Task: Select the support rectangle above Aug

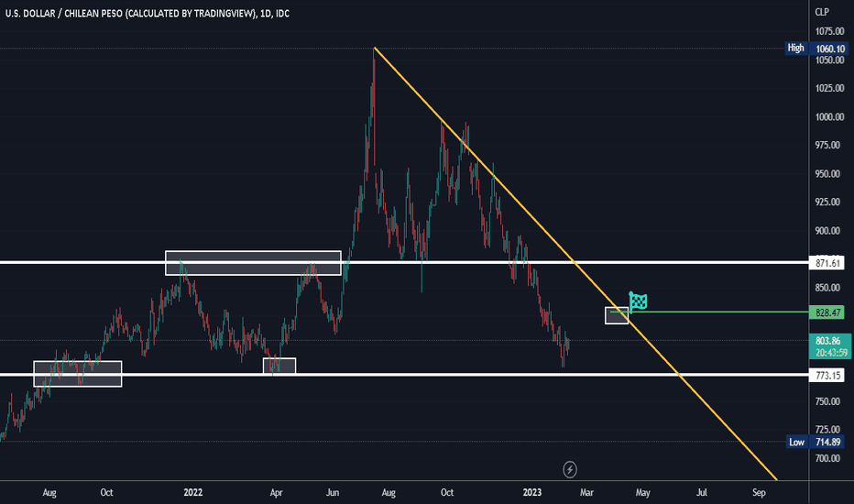Action: (78, 374)
